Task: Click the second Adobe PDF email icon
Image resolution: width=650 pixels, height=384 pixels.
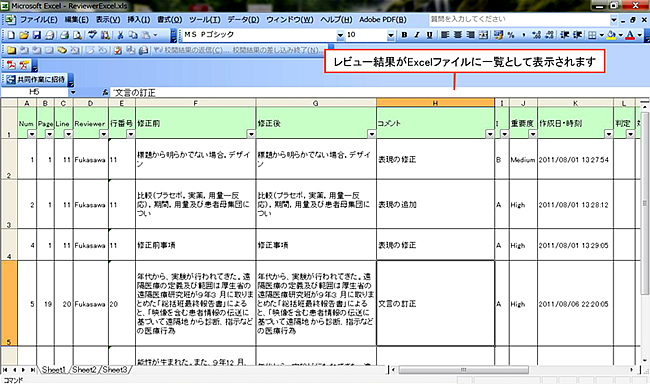Action: point(24,65)
